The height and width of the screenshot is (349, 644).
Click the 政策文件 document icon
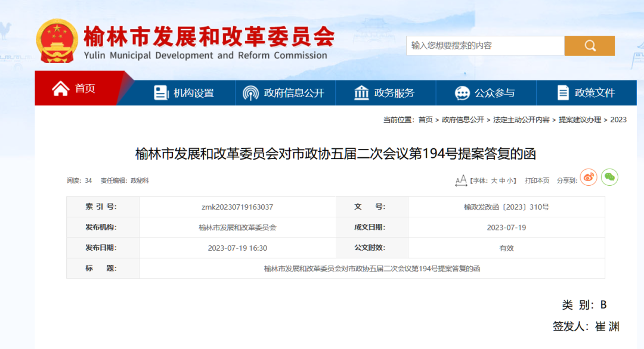tap(563, 93)
